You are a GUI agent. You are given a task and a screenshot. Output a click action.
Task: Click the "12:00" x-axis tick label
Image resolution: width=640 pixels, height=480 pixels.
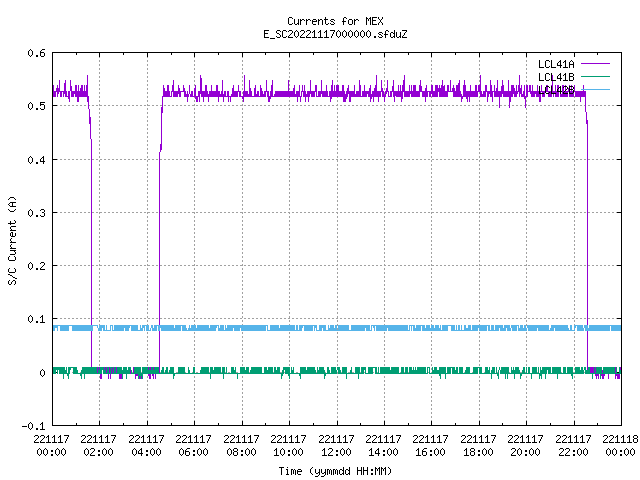[336, 452]
